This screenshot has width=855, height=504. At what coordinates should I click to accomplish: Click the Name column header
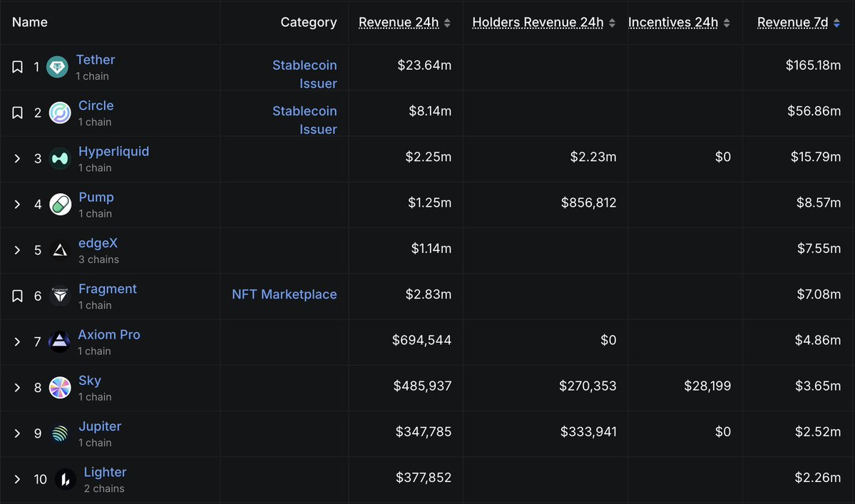tap(29, 22)
